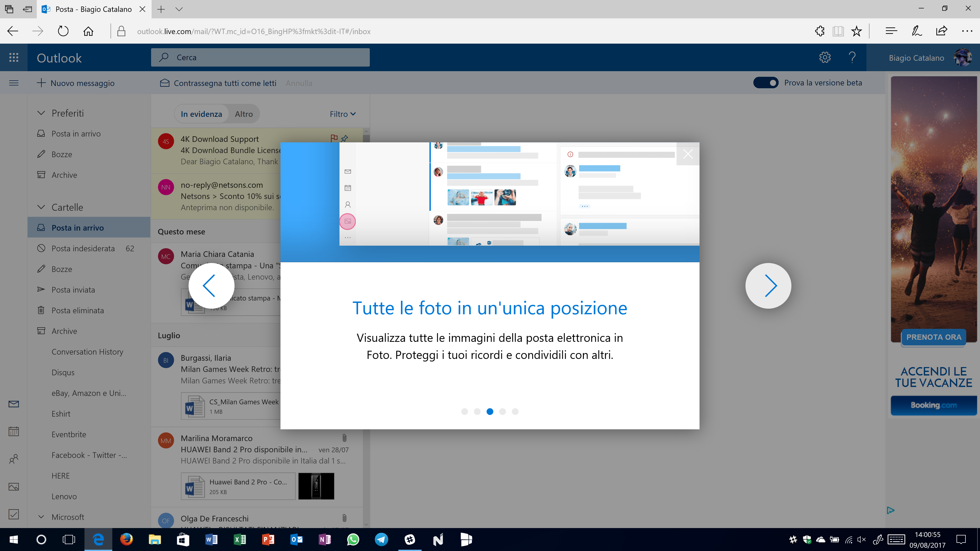
Task: Switch to Mail module icon in sidebar
Action: point(14,404)
